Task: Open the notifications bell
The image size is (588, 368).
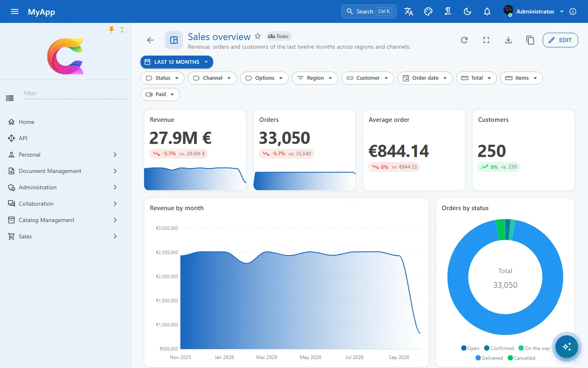Action: click(x=487, y=11)
